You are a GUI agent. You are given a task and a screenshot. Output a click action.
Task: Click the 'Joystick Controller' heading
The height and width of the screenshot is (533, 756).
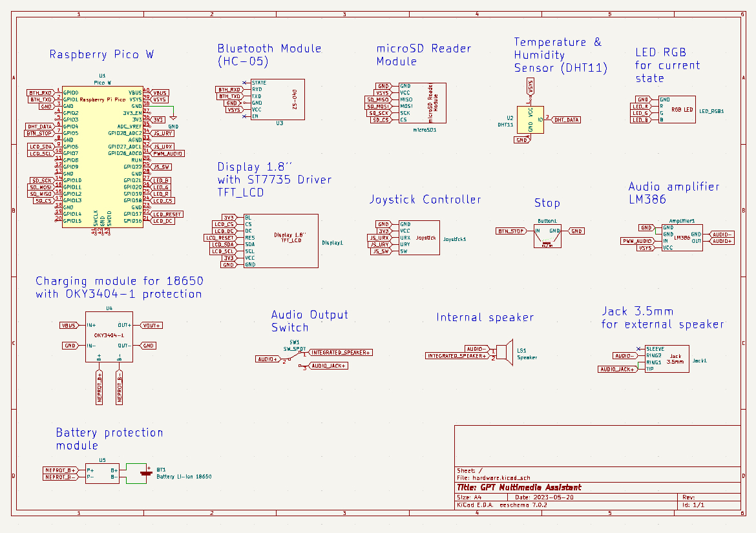click(425, 200)
